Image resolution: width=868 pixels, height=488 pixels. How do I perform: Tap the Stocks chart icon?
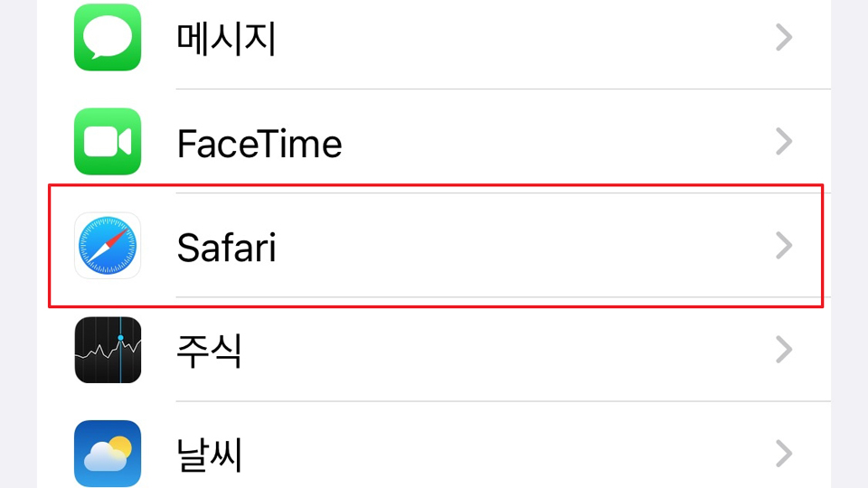(108, 350)
